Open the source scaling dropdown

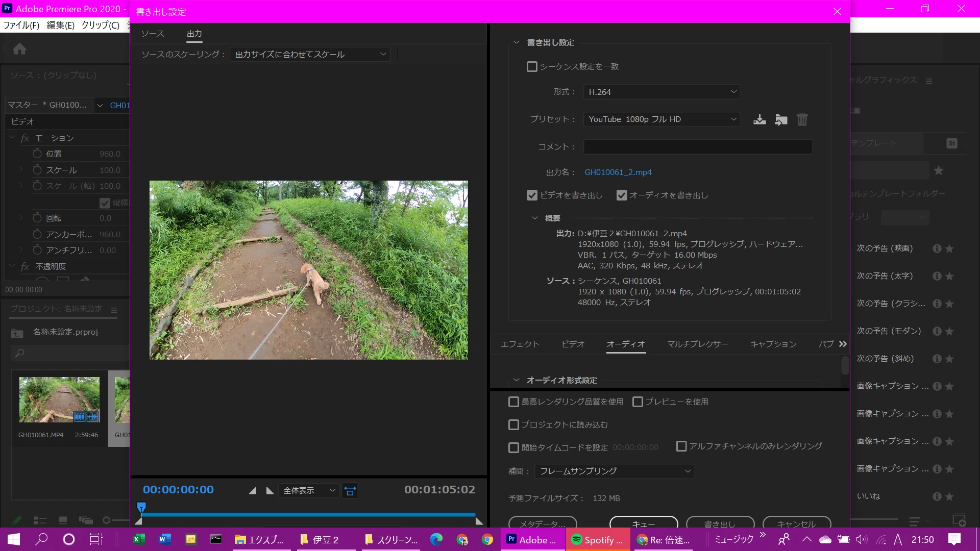click(310, 55)
